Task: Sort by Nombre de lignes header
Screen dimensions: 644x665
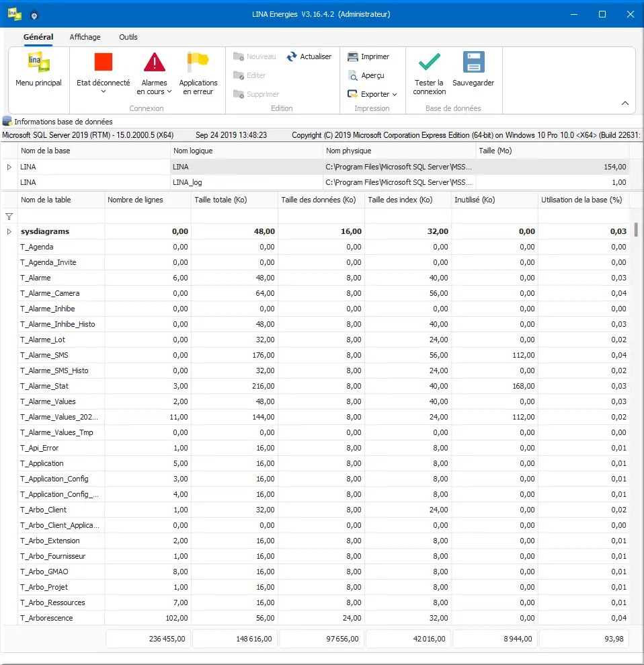Action: tap(147, 200)
